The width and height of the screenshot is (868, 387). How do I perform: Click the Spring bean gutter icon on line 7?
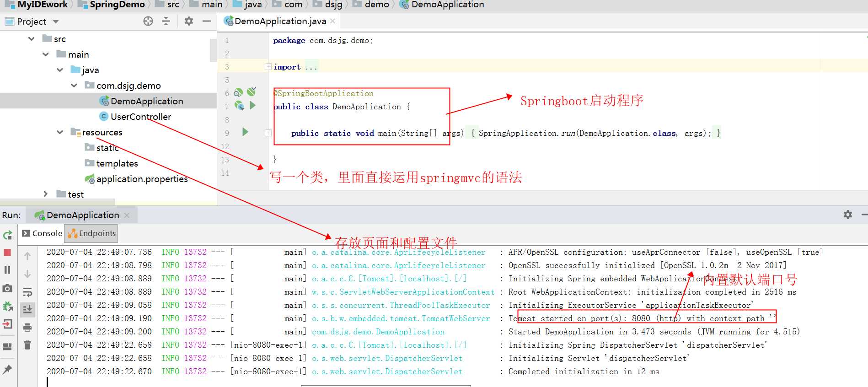pyautogui.click(x=239, y=106)
